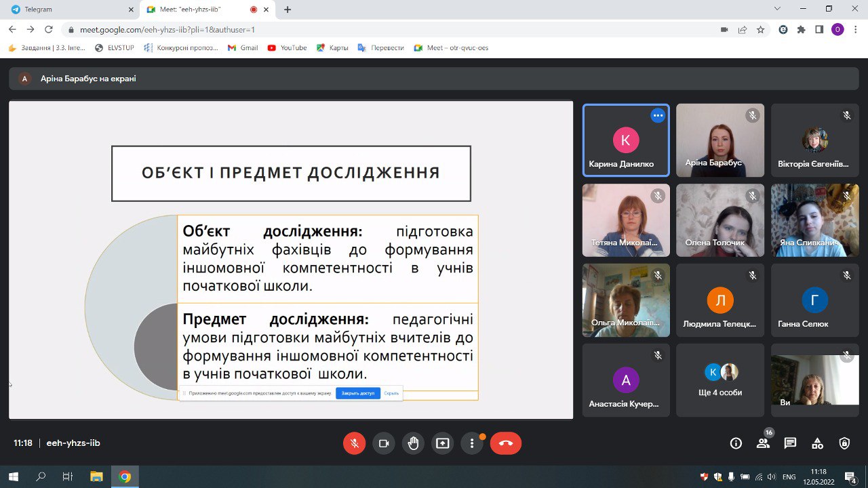Raise your hand in the meeting
Image resolution: width=868 pixels, height=488 pixels.
point(413,443)
